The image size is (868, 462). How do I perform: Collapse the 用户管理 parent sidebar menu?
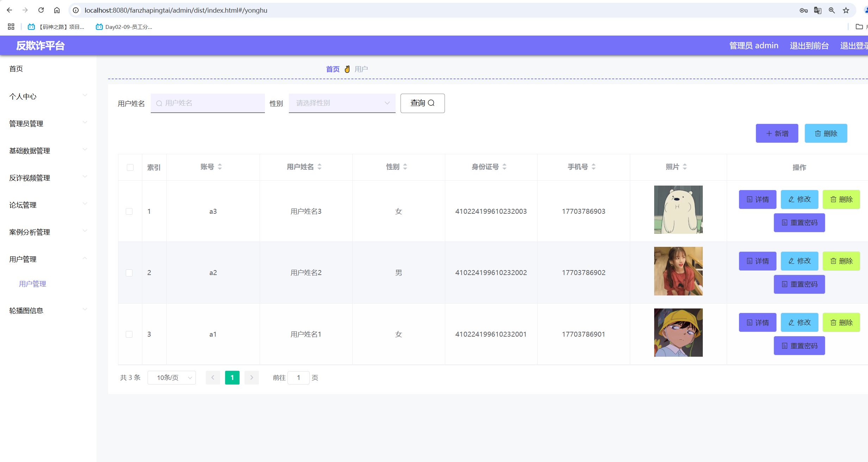click(x=48, y=259)
